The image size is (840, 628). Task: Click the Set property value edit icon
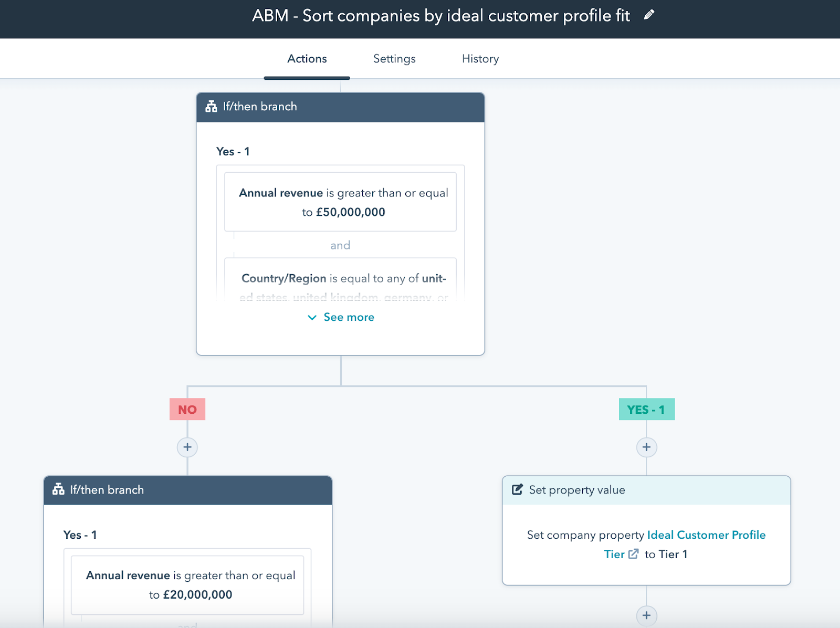coord(517,489)
